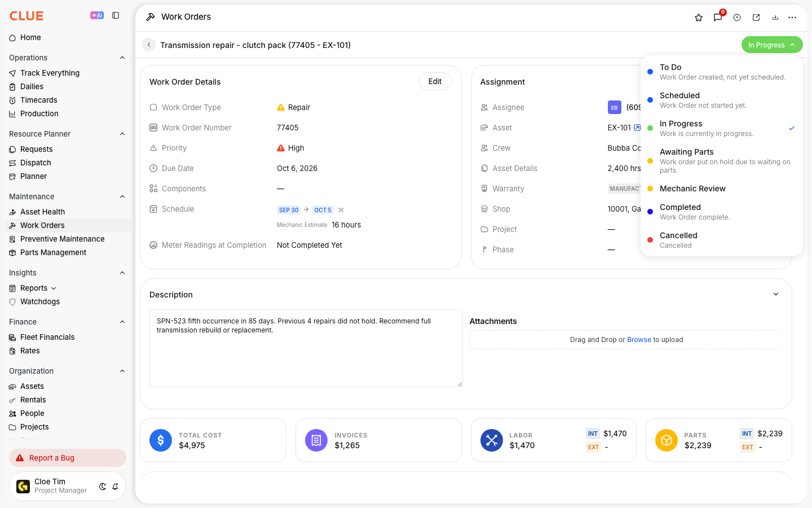
Task: Click the Parts box icon
Action: (x=667, y=440)
